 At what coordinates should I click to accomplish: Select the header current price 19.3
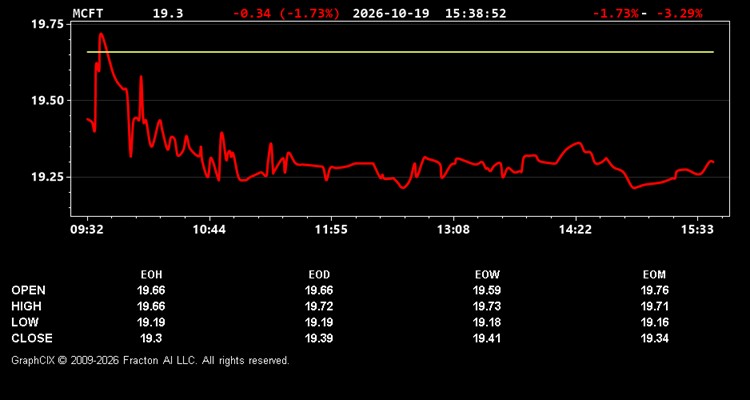point(168,13)
